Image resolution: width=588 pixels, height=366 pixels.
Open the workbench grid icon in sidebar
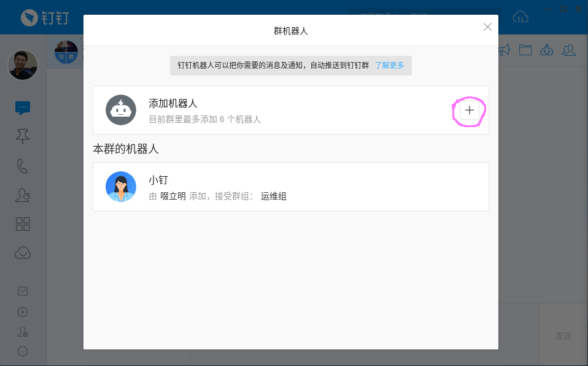(23, 224)
